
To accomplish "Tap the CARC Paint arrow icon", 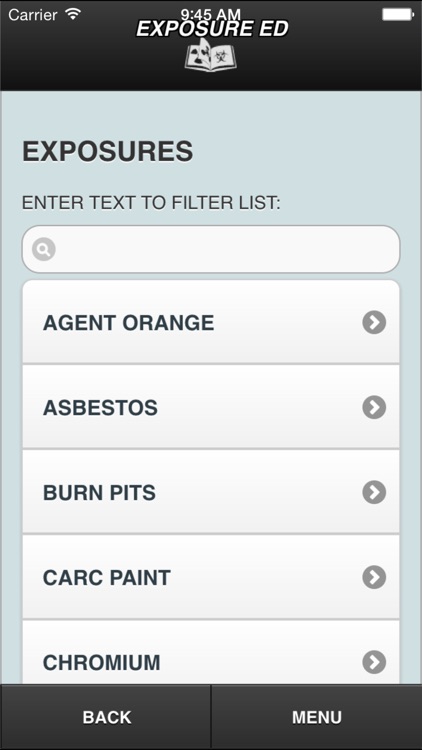I will [x=374, y=577].
